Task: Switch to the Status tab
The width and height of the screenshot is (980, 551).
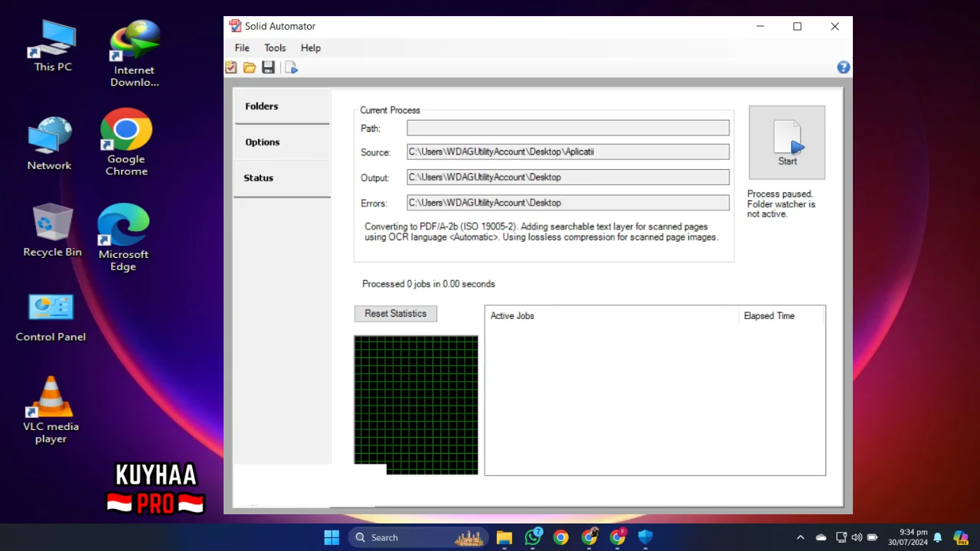Action: point(282,178)
